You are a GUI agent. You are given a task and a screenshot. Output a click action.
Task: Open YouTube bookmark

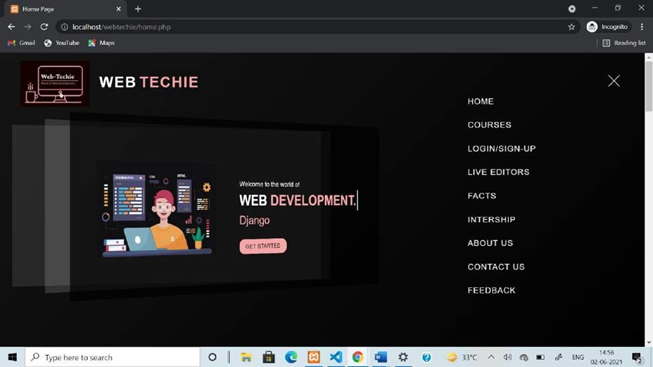tap(62, 43)
